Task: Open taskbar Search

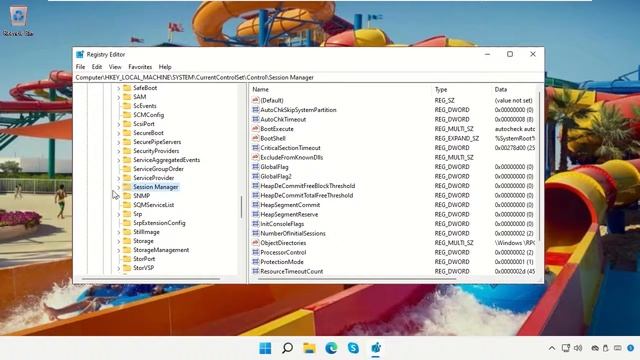Action: (x=287, y=348)
